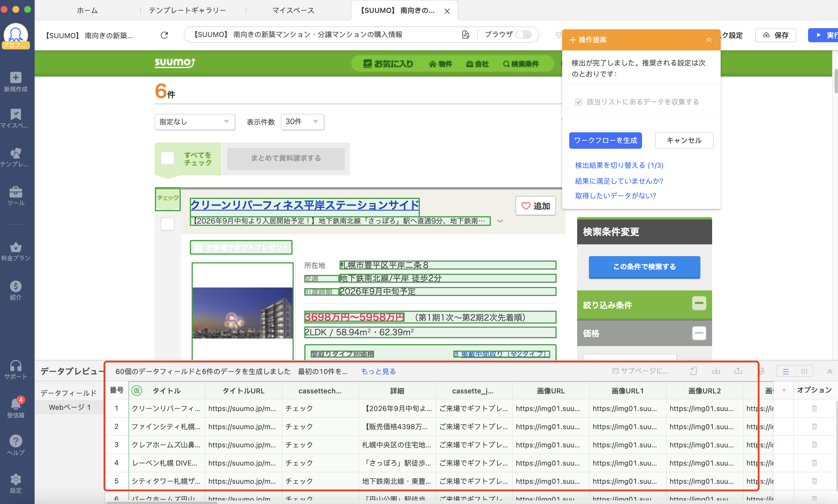This screenshot has height=504, width=838.
Task: Click ワークフローを生成 button
Action: pos(605,141)
